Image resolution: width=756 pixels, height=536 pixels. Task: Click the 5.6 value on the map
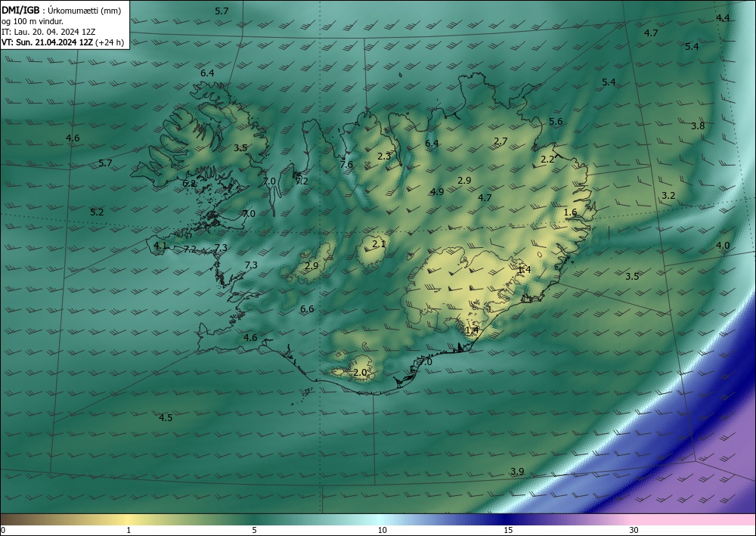pyautogui.click(x=556, y=122)
